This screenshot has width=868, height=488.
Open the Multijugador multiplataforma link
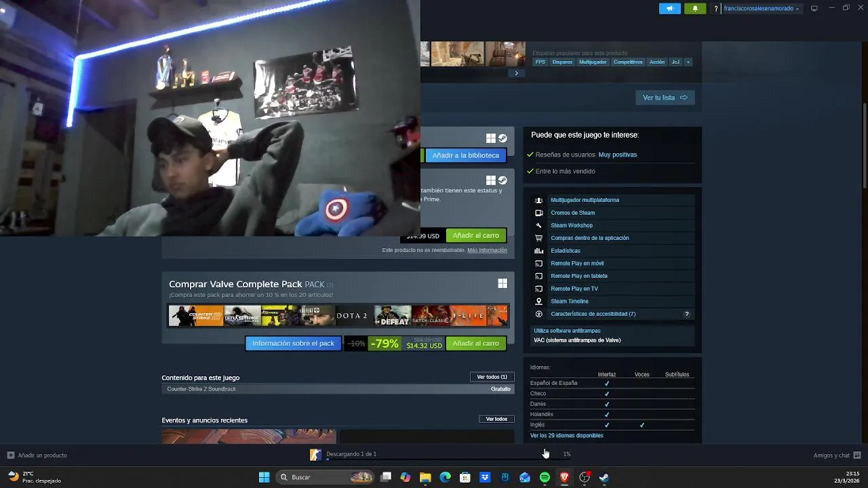[585, 200]
